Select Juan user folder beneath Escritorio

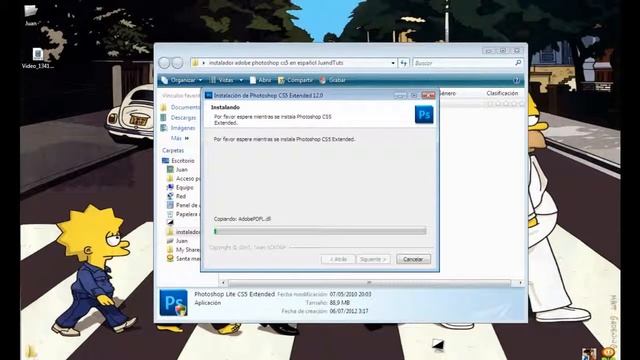[x=182, y=169]
